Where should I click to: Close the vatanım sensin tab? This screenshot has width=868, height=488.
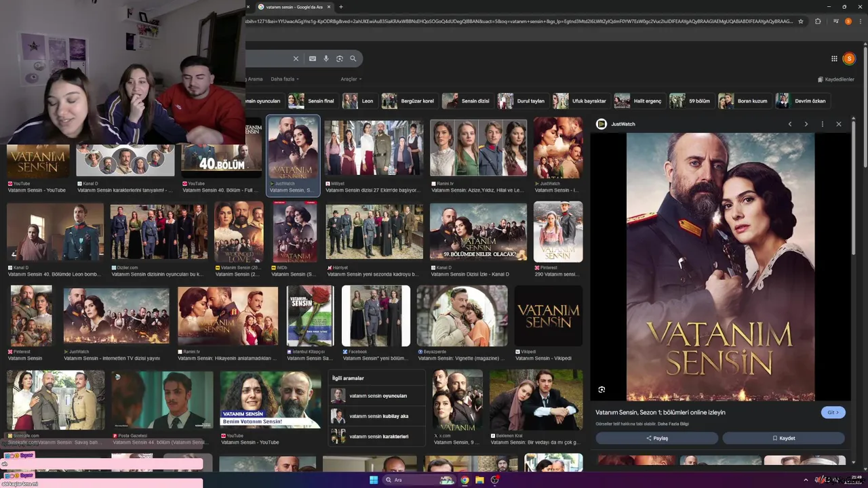330,7
